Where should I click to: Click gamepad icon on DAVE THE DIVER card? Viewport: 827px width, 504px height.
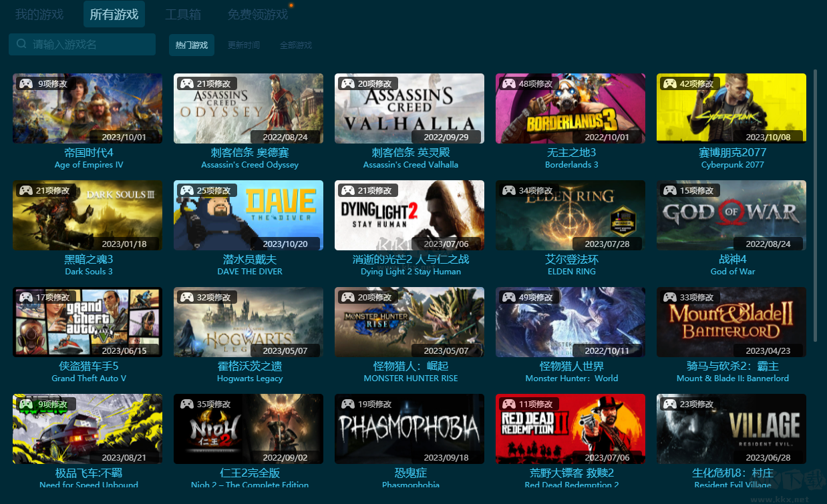(186, 190)
